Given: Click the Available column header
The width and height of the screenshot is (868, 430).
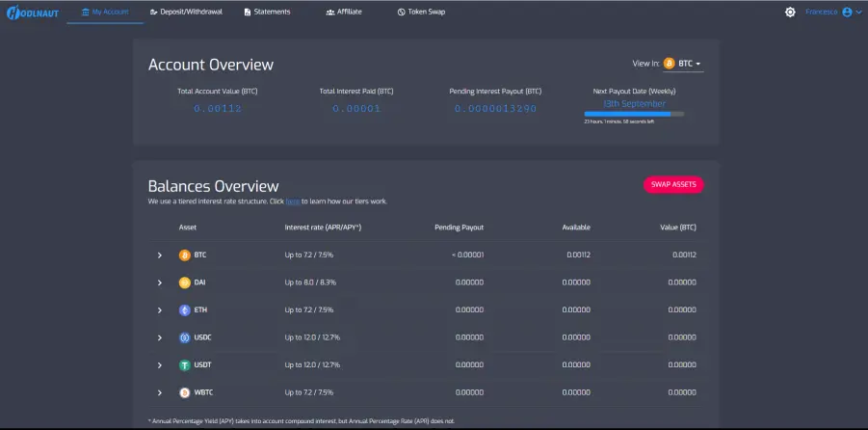Looking at the screenshot, I should (x=576, y=228).
